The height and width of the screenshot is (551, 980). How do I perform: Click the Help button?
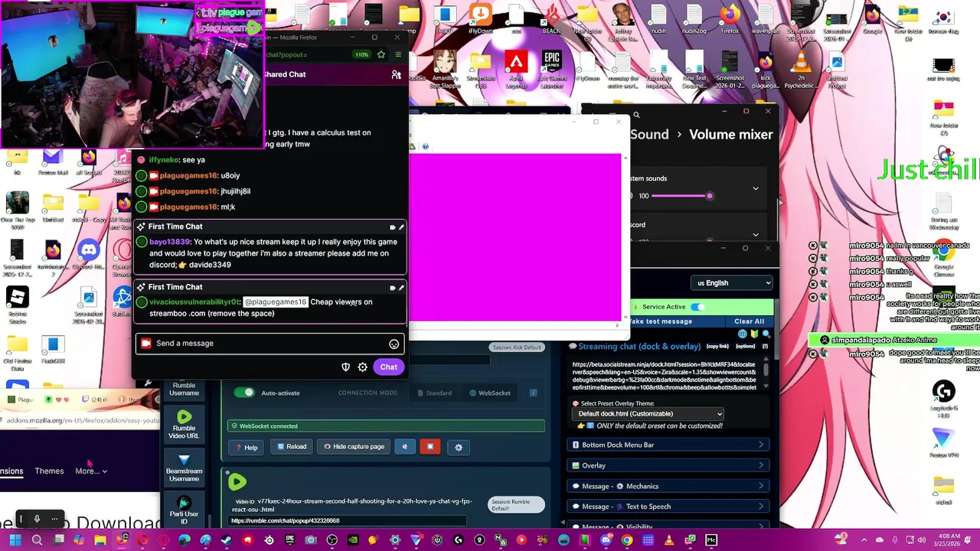[246, 447]
